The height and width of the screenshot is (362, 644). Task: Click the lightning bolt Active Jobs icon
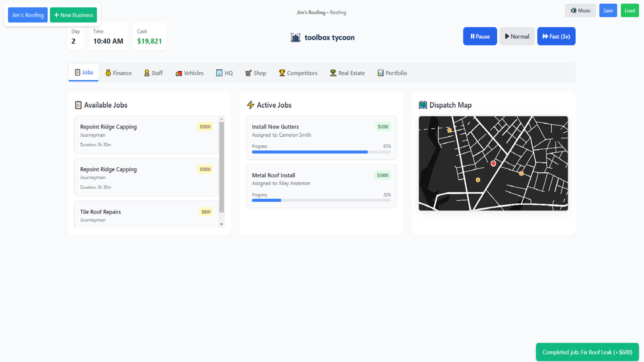click(251, 105)
